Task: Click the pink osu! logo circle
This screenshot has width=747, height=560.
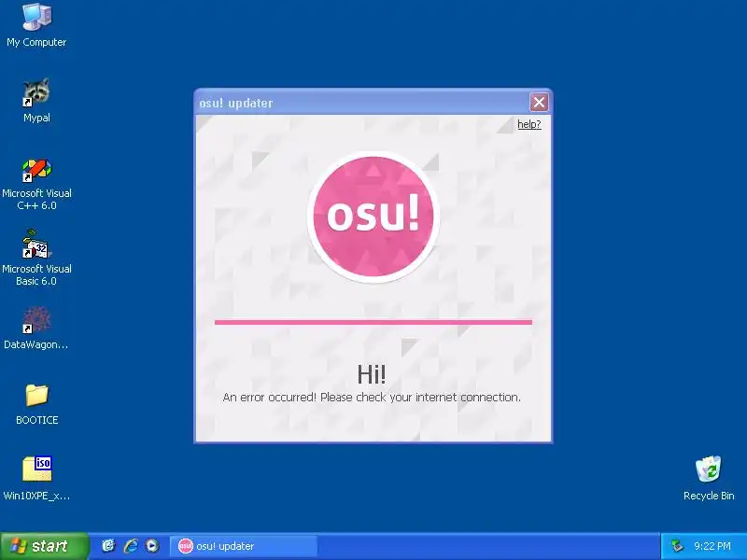Action: point(373,217)
